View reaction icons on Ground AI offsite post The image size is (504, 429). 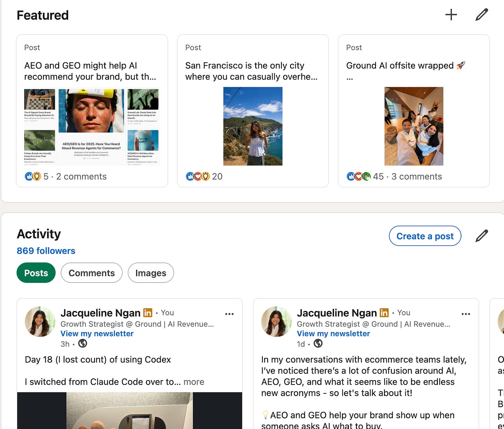pyautogui.click(x=359, y=177)
